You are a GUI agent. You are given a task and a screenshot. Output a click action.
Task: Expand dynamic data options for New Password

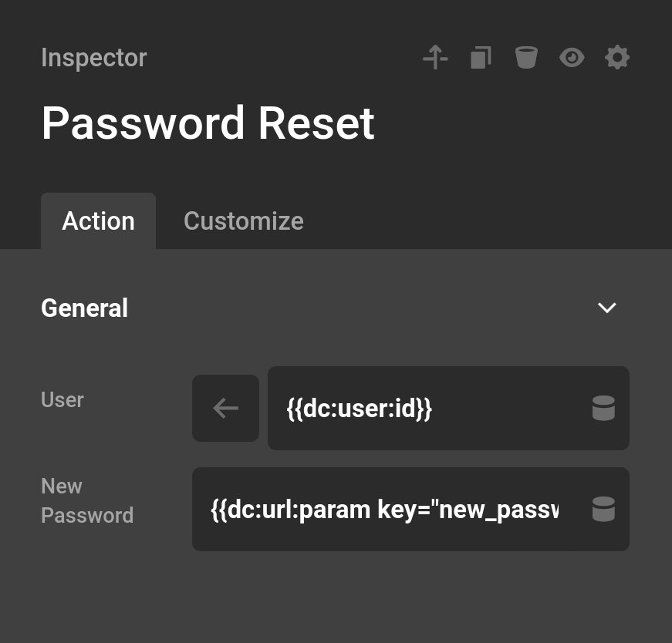coord(603,509)
